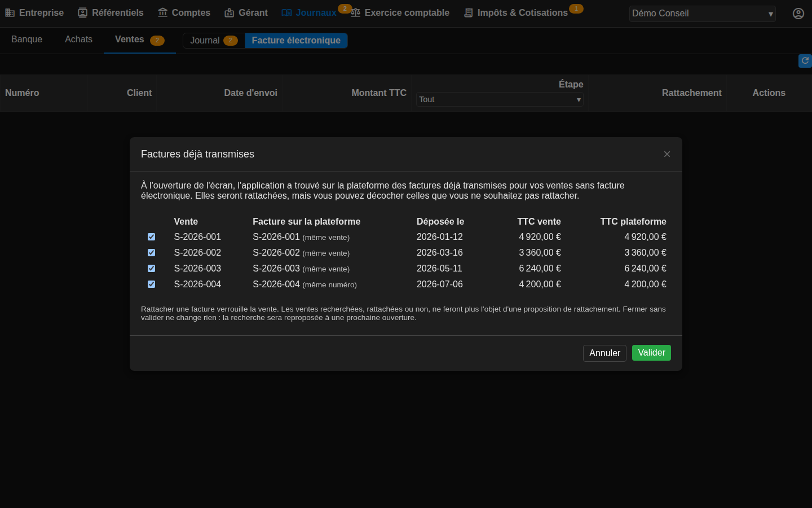Uncheck the S-2026-001 sale checkbox

151,237
